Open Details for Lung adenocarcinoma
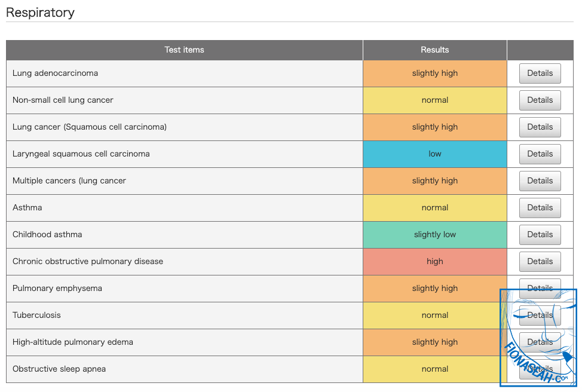Screen dimensions: 582x392 point(540,73)
